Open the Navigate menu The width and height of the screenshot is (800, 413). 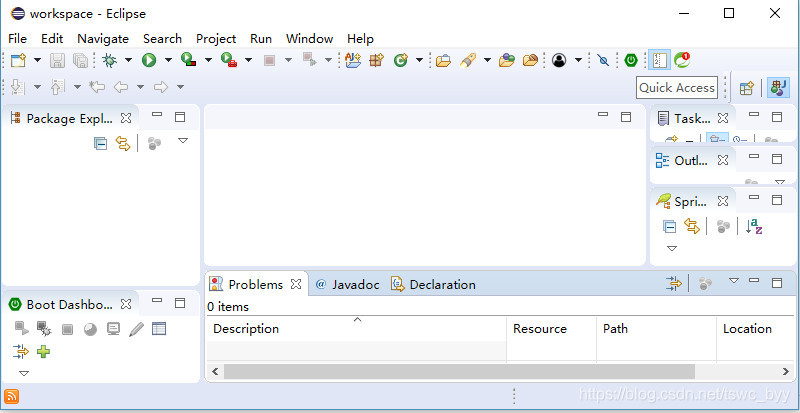(x=103, y=39)
